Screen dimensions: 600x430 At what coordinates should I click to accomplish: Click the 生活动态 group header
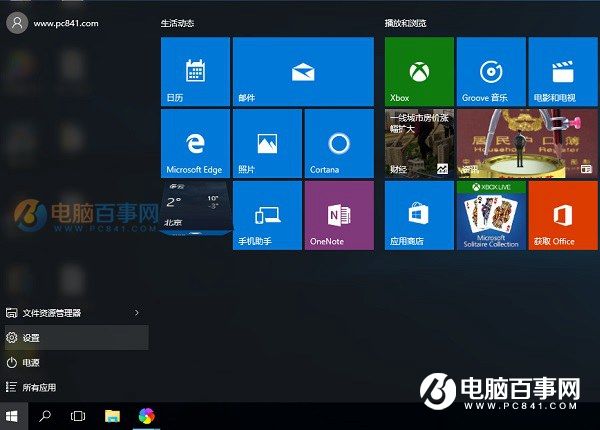pyautogui.click(x=177, y=23)
